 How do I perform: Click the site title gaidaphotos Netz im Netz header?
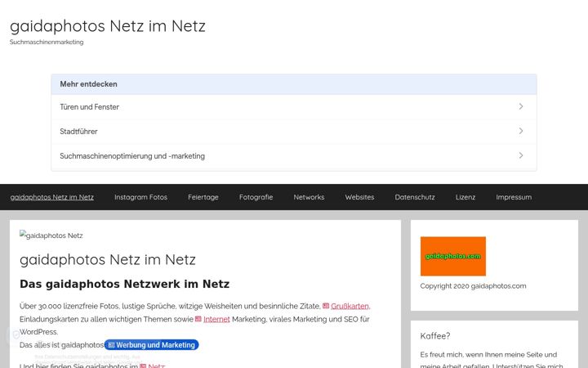click(108, 26)
